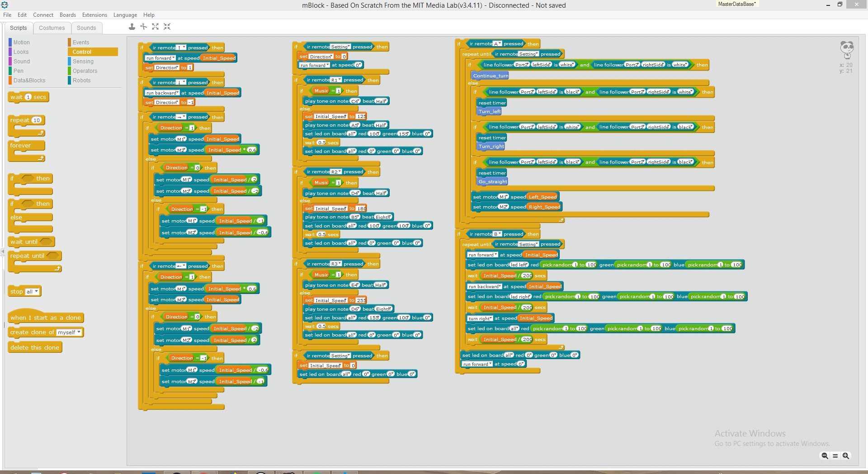This screenshot has width=868, height=474.
Task: Switch to the Scripts tab
Action: (19, 28)
